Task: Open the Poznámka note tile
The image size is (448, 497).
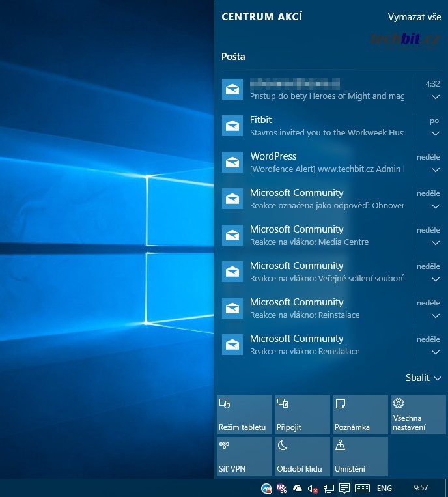Action: point(359,415)
